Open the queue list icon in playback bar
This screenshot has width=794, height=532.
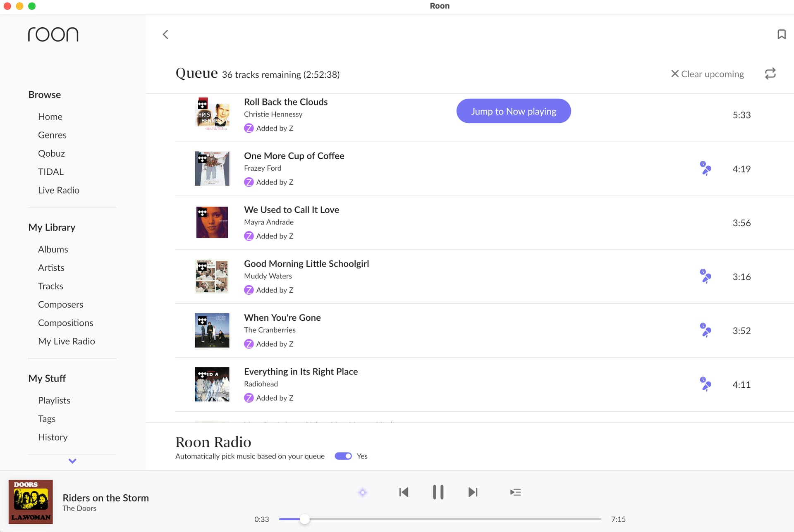pyautogui.click(x=515, y=492)
